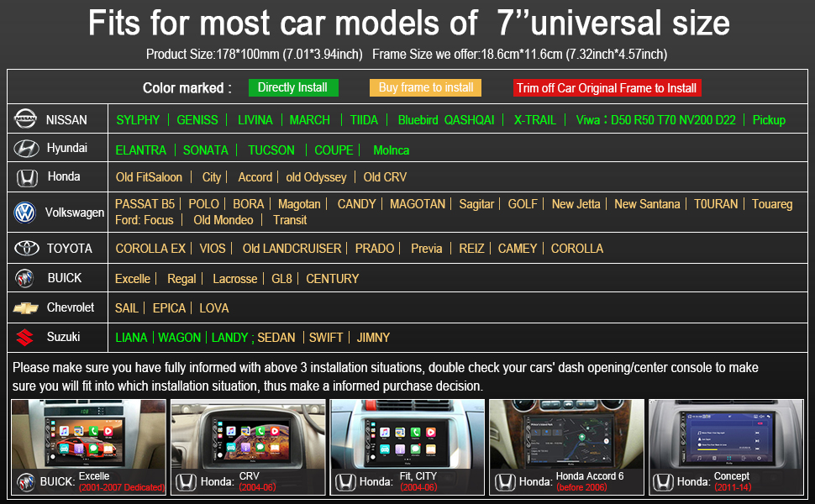Select the TUCSON model text
815x504 pixels.
click(x=271, y=150)
